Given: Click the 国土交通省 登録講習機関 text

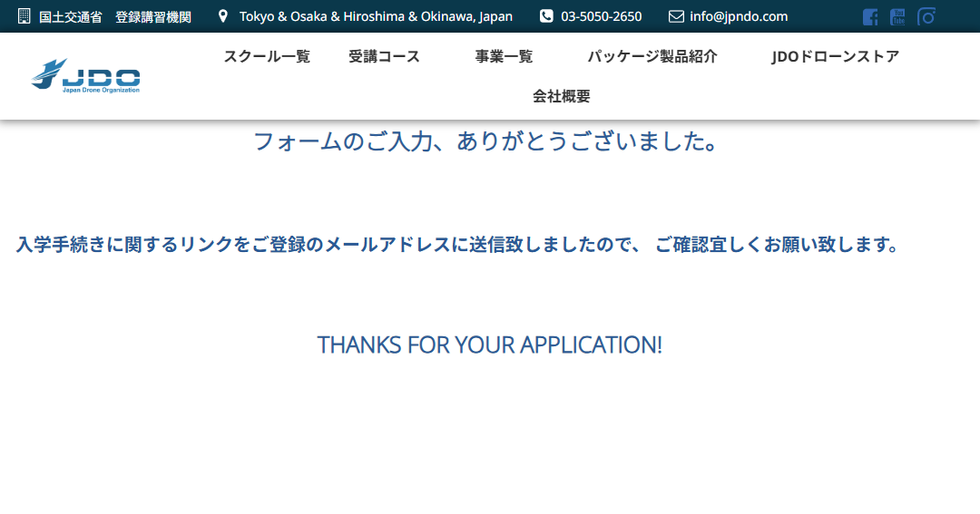Looking at the screenshot, I should [x=115, y=16].
